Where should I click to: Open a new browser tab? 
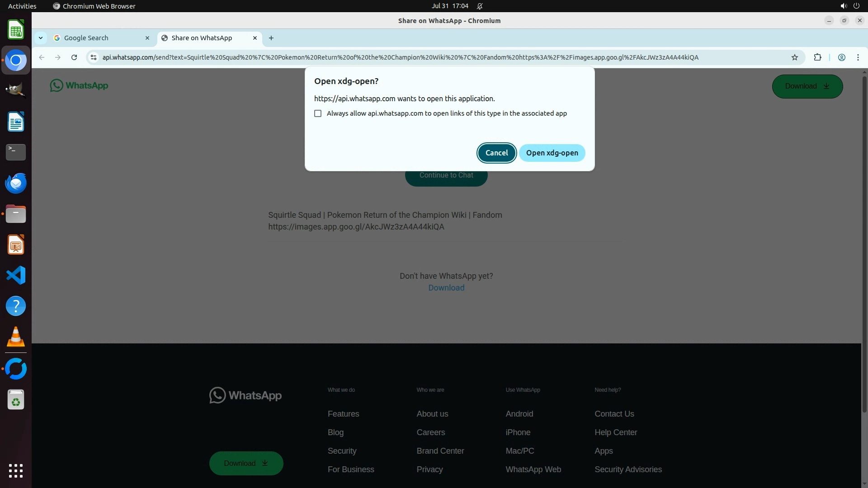271,38
